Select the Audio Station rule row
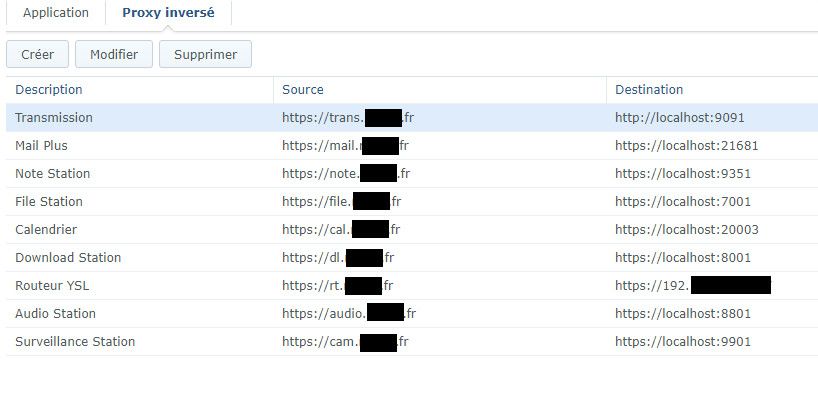 pos(412,314)
